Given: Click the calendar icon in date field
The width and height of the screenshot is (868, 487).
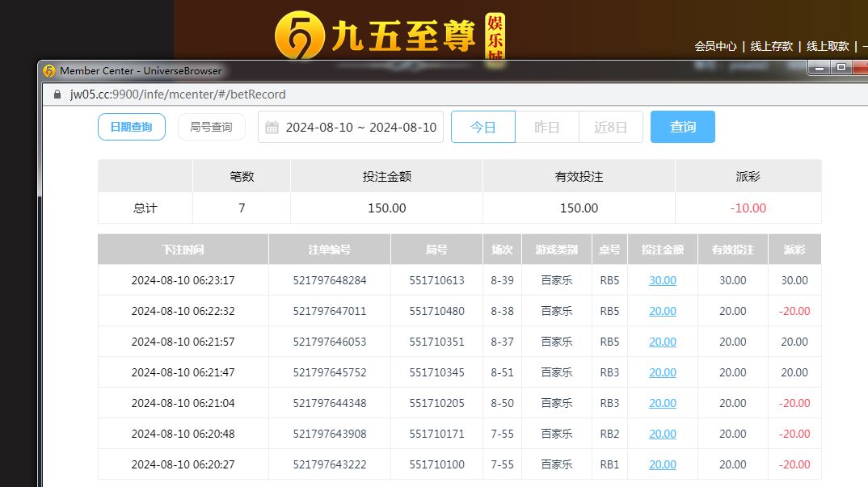Looking at the screenshot, I should pyautogui.click(x=272, y=128).
